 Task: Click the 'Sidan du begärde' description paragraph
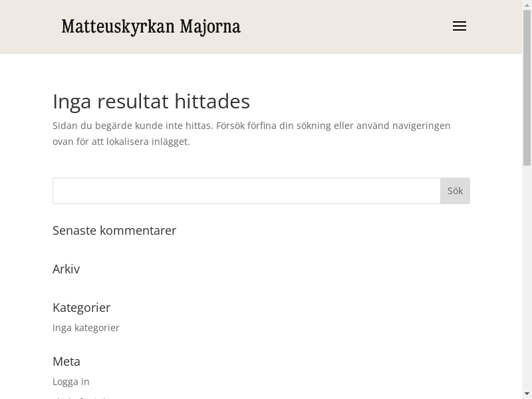coord(251,134)
